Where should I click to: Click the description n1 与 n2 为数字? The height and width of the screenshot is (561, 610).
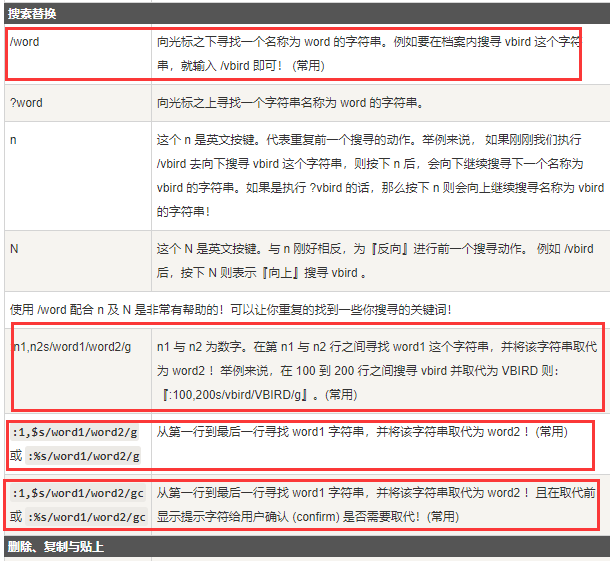377,370
